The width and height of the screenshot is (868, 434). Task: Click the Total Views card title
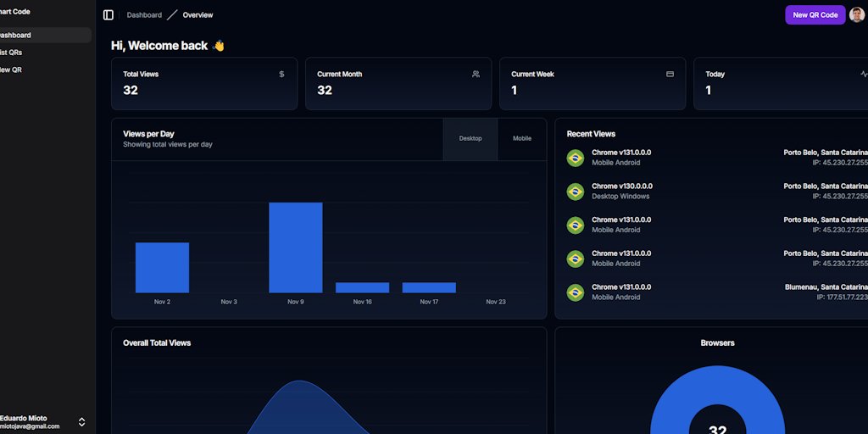pyautogui.click(x=141, y=75)
